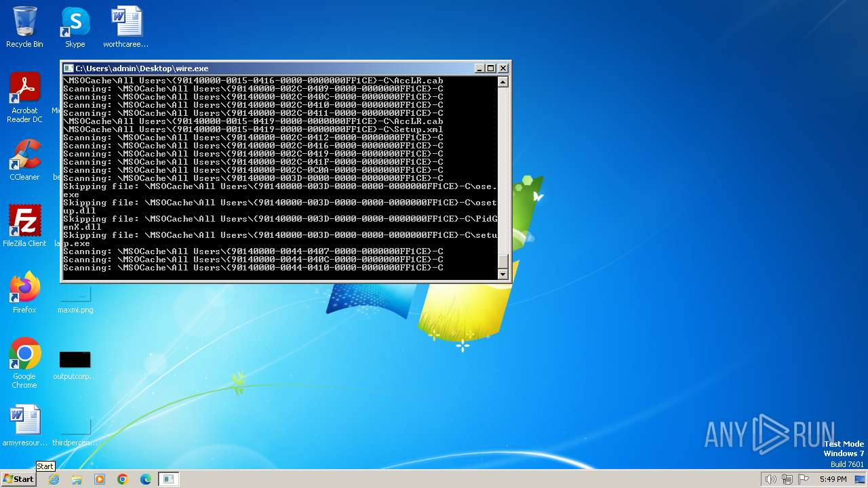Viewport: 868px width, 488px height.
Task: Launch Windows Media Player from taskbar
Action: pos(100,479)
